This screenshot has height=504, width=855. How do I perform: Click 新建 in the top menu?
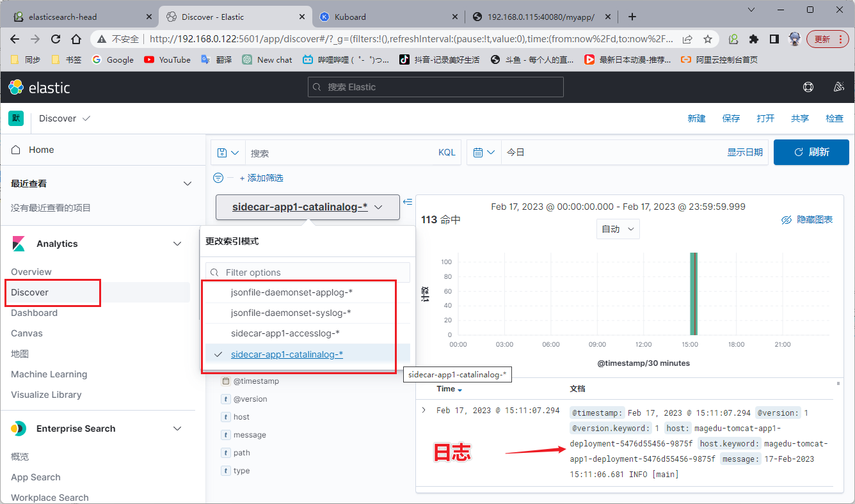(x=696, y=118)
